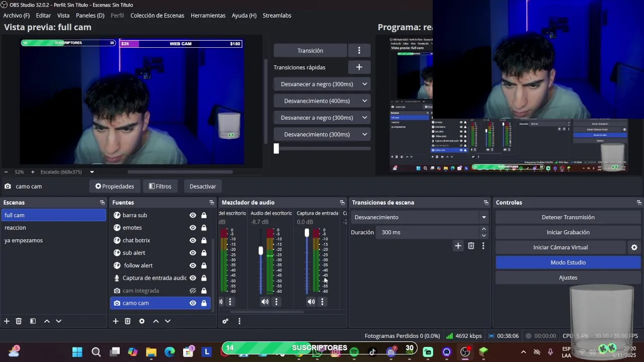Add a quick transition with plus button
Image resolution: width=644 pixels, height=362 pixels.
coord(359,67)
